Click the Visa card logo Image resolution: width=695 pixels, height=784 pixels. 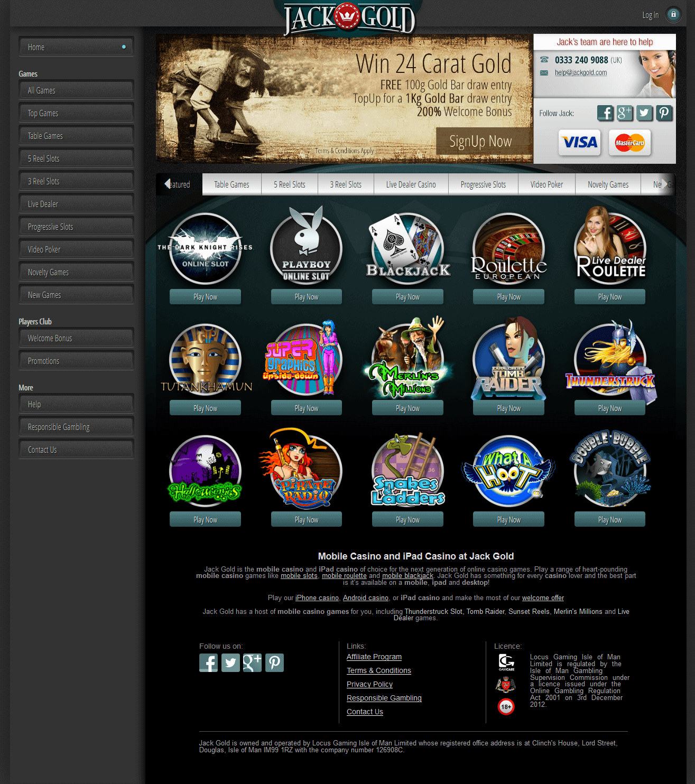(x=580, y=143)
